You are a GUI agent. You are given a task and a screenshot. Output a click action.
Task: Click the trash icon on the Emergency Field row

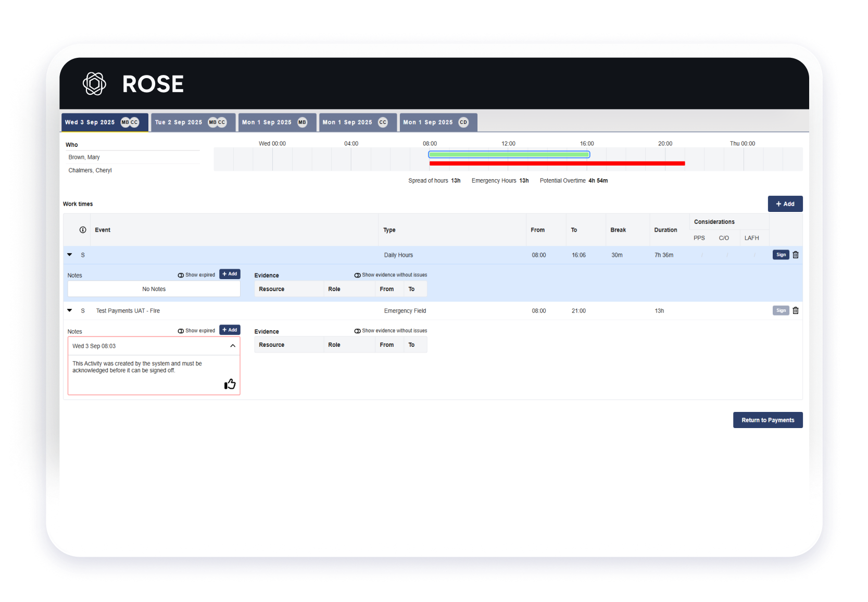click(x=795, y=310)
